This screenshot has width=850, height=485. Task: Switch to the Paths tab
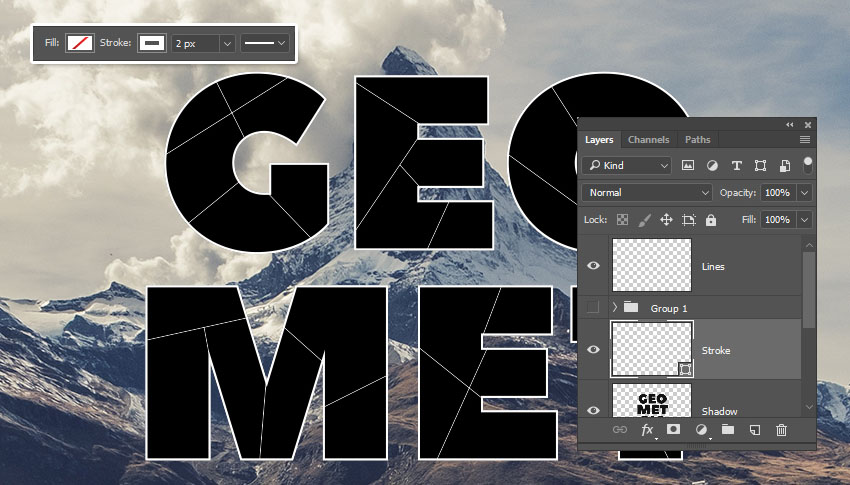click(x=697, y=139)
